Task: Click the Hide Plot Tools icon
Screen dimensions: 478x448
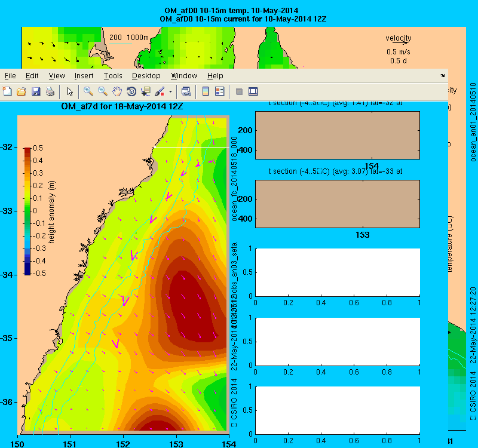Action: (240, 91)
